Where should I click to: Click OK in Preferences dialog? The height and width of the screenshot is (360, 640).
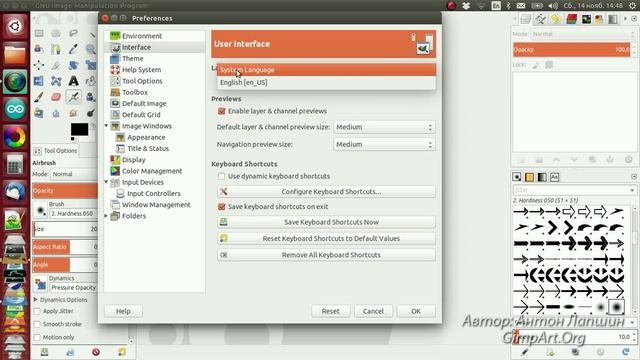click(x=416, y=311)
